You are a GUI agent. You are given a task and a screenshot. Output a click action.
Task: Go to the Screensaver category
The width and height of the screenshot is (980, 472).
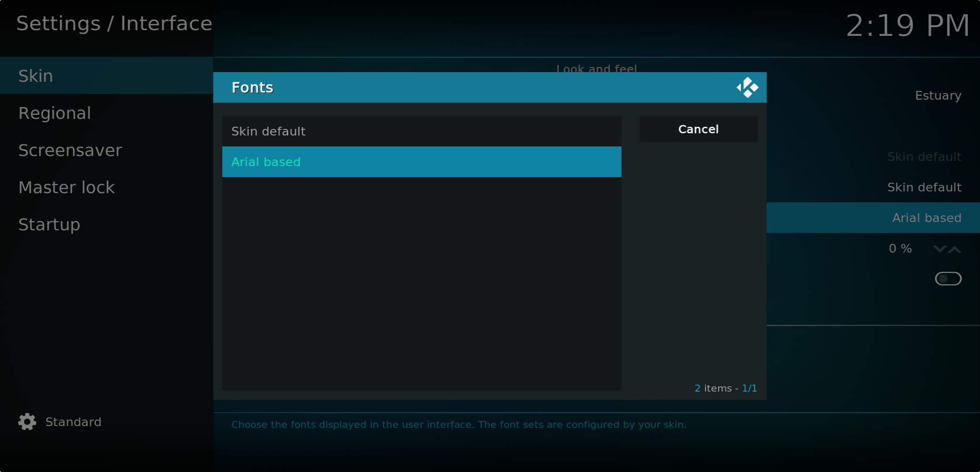coord(107,150)
